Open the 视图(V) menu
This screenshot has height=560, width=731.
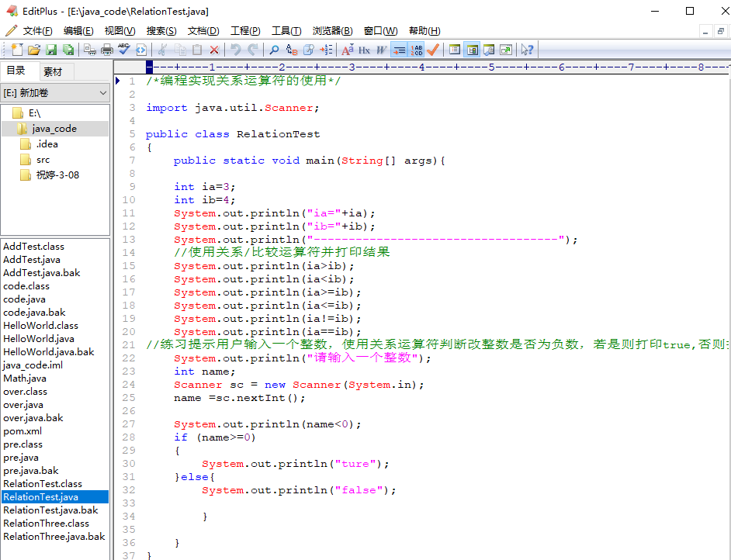pos(120,31)
